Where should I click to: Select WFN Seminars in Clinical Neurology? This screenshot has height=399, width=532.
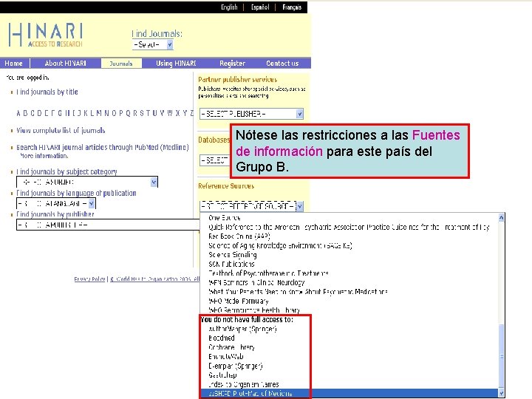pyautogui.click(x=256, y=282)
